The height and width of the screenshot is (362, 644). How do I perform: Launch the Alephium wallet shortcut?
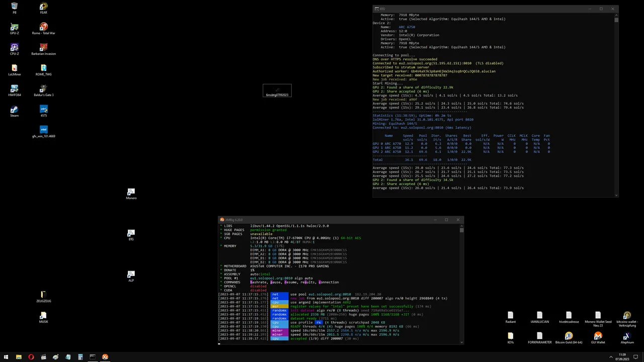627,337
